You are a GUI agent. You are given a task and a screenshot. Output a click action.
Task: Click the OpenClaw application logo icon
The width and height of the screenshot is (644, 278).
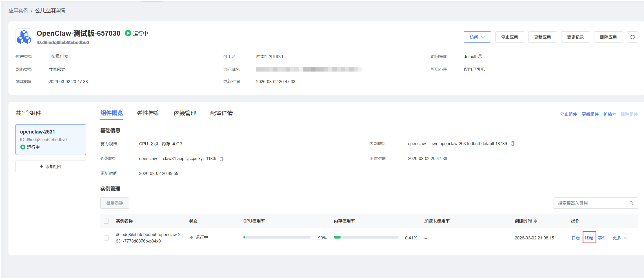(24, 37)
